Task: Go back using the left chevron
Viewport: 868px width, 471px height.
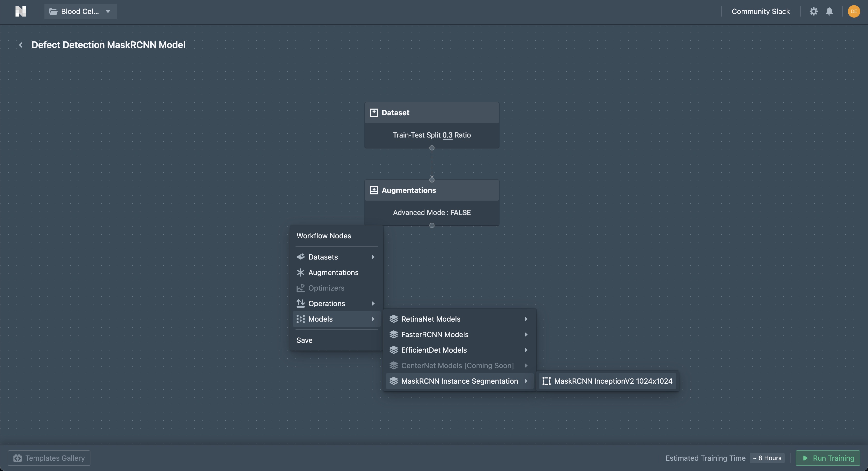Action: (x=21, y=45)
